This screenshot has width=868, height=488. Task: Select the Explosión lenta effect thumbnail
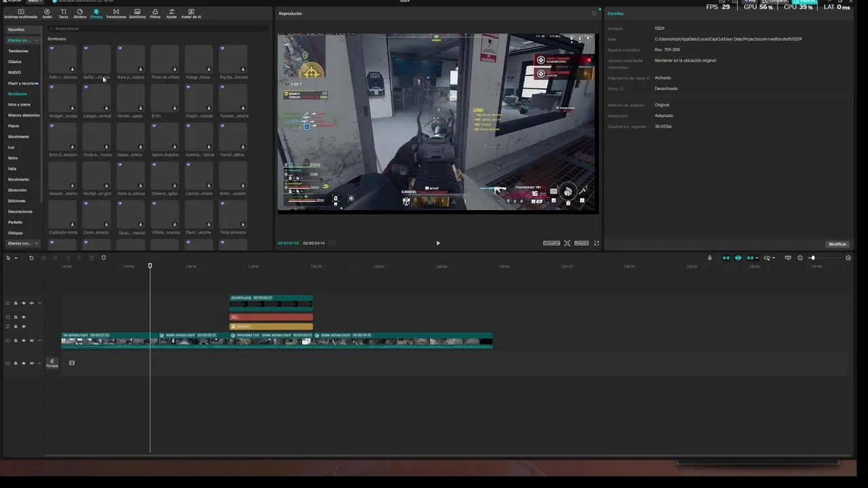[x=62, y=215]
